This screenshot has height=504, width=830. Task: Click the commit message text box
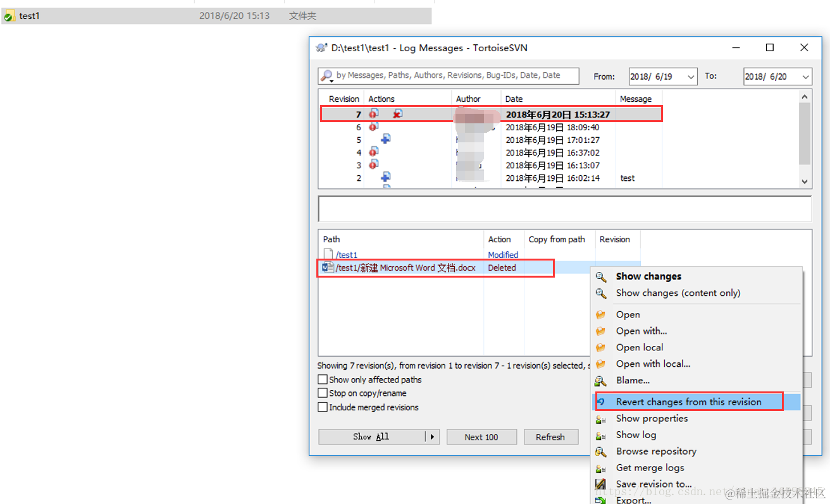point(564,209)
